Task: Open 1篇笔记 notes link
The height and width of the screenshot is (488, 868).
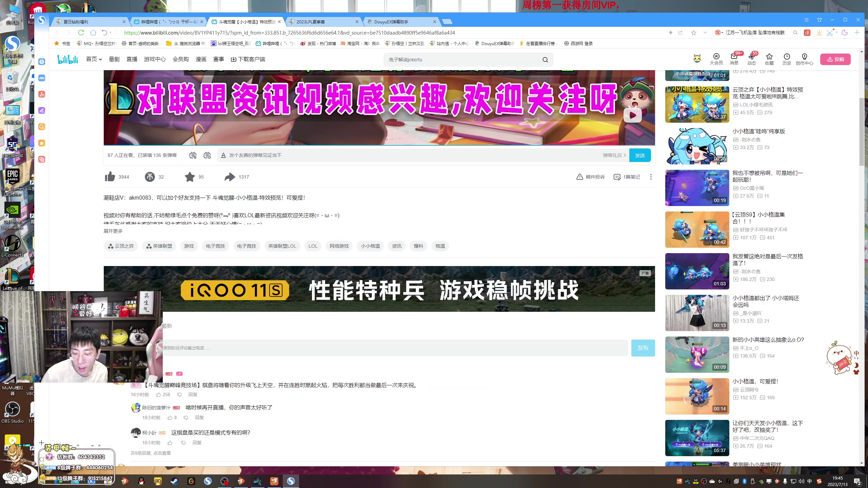Action: pyautogui.click(x=627, y=177)
